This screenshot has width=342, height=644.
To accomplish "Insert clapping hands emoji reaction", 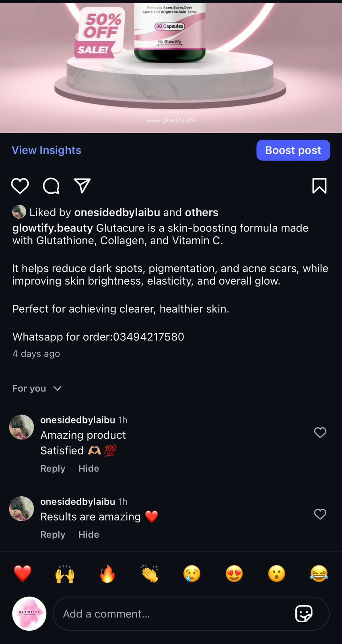I will (150, 574).
